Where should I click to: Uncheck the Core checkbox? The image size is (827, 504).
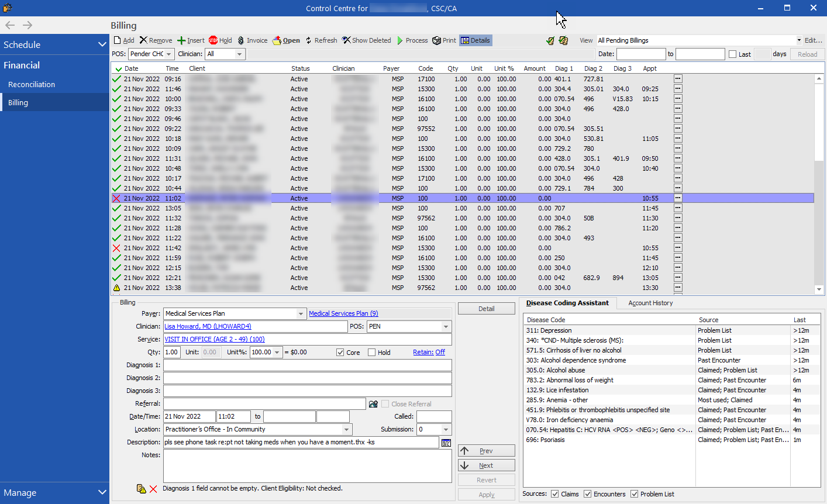coord(340,353)
